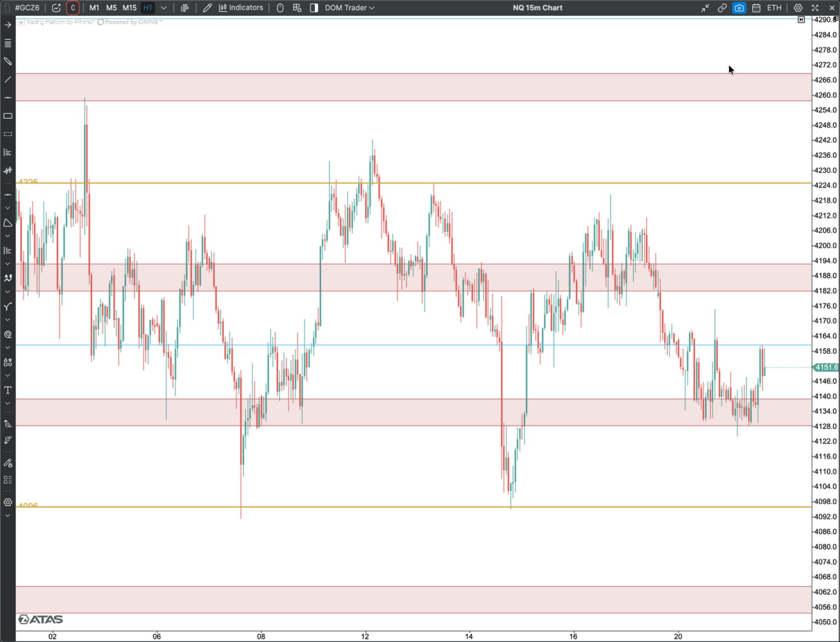Select the triangle shape tool

(x=8, y=223)
